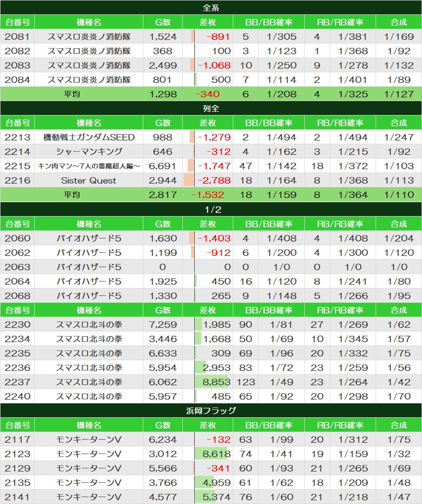Viewport: 422px width, 504px height.
Task: Click the 2083 machine number
Action: tap(17, 65)
